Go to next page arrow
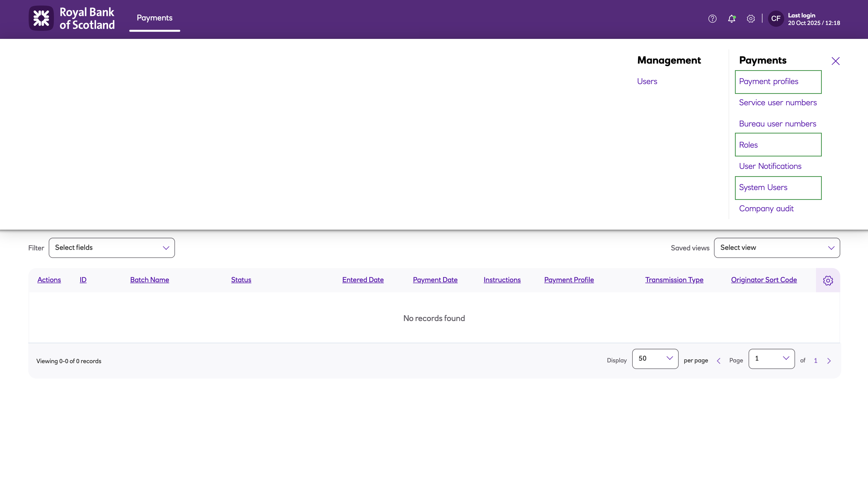Image resolution: width=868 pixels, height=479 pixels. [829, 361]
